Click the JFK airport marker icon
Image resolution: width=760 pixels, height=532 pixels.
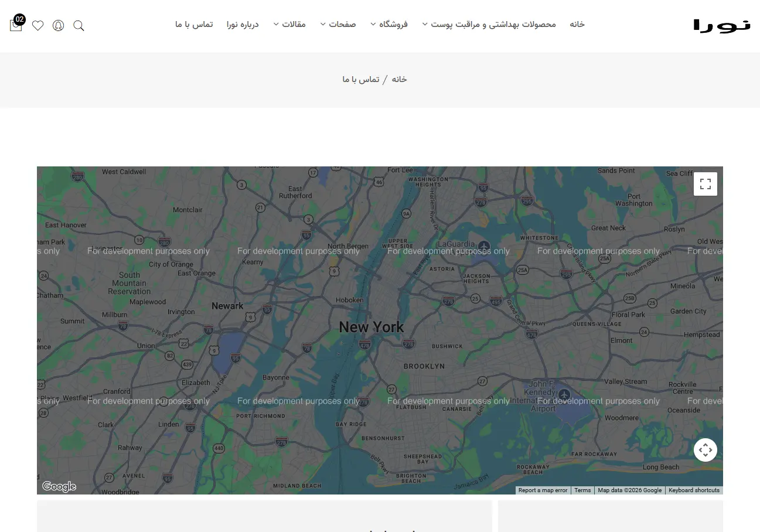tap(564, 394)
